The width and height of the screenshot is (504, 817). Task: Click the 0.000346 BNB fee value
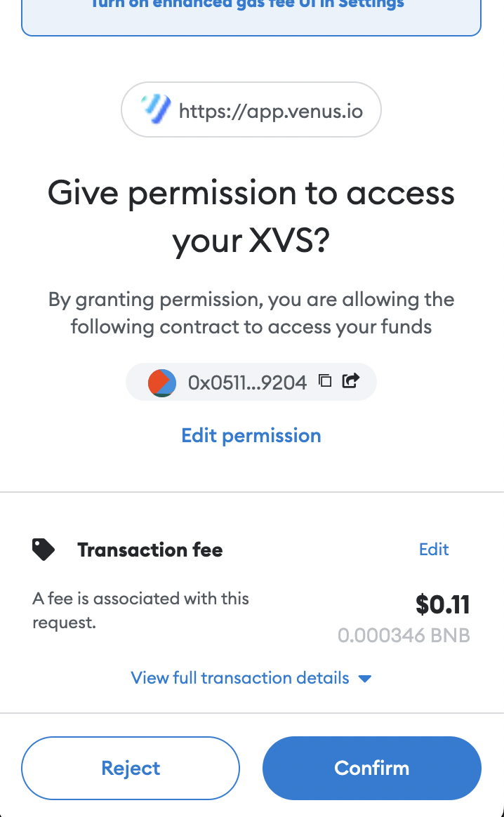(404, 635)
